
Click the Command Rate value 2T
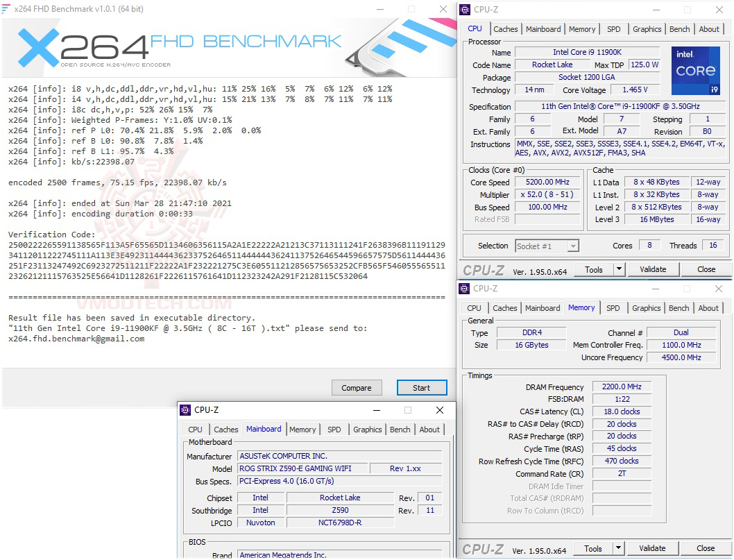click(622, 473)
